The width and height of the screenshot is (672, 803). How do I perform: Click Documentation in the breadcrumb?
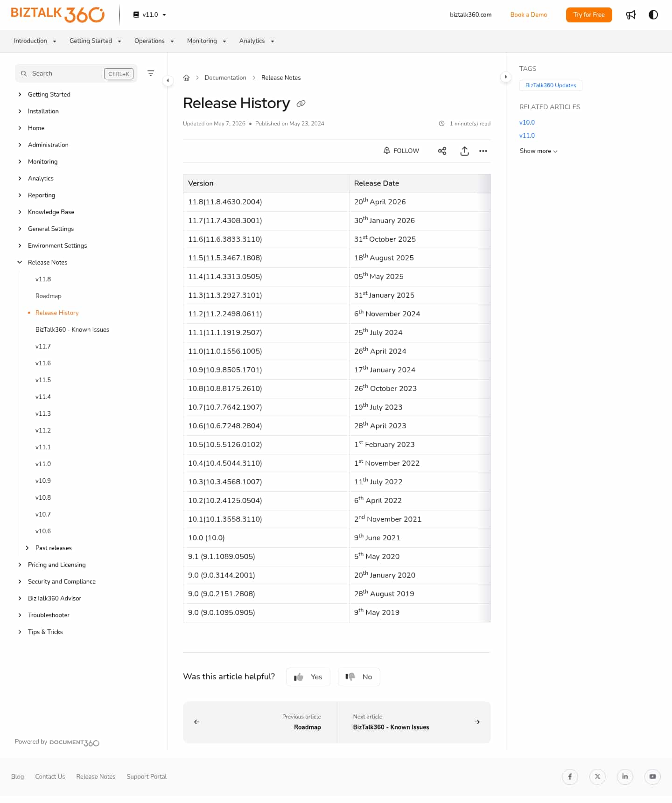tap(225, 77)
